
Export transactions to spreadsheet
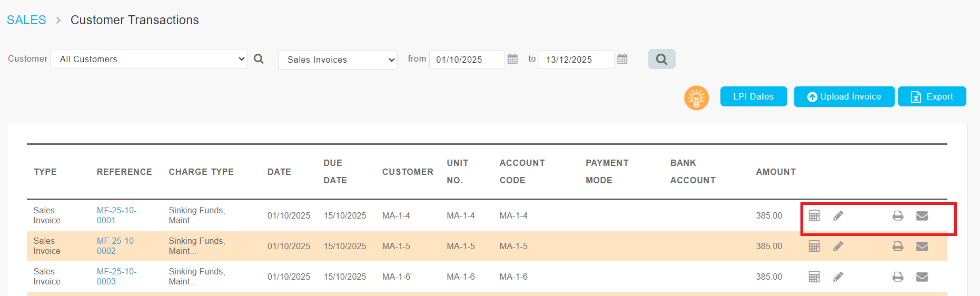932,97
